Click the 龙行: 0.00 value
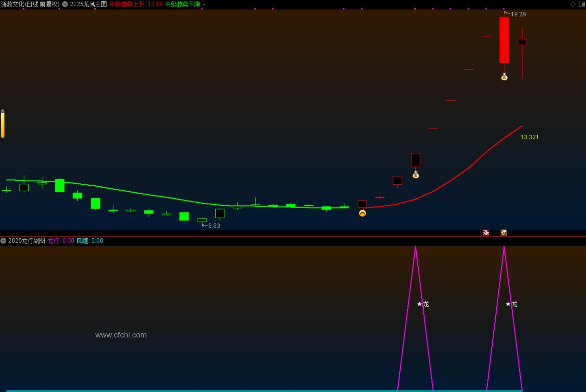The image size is (586, 392). 61,241
